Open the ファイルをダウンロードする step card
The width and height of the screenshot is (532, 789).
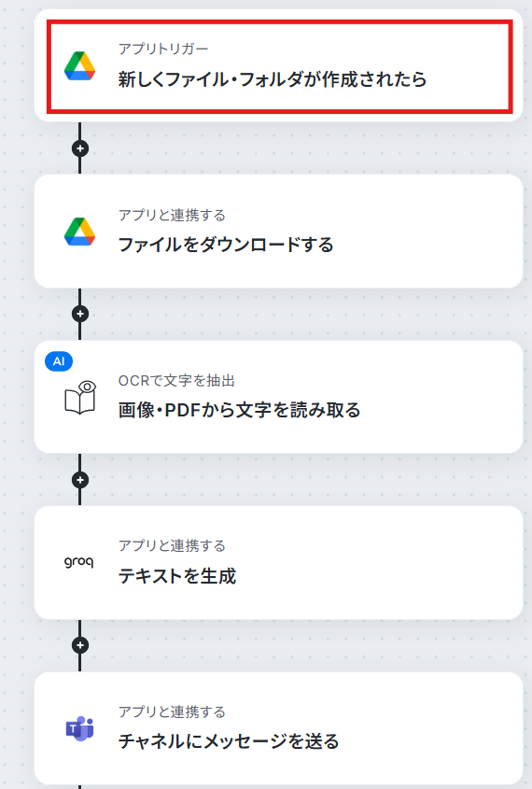tap(278, 232)
